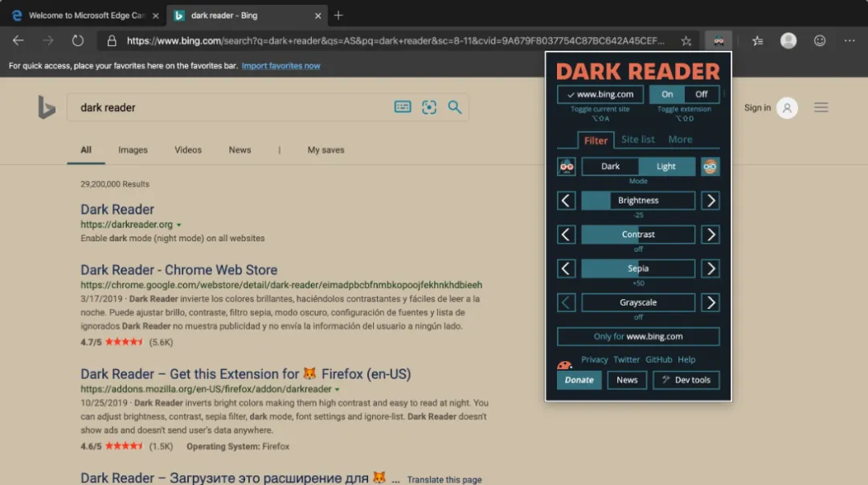The width and height of the screenshot is (868, 485).
Task: Open the More tab
Action: click(680, 140)
